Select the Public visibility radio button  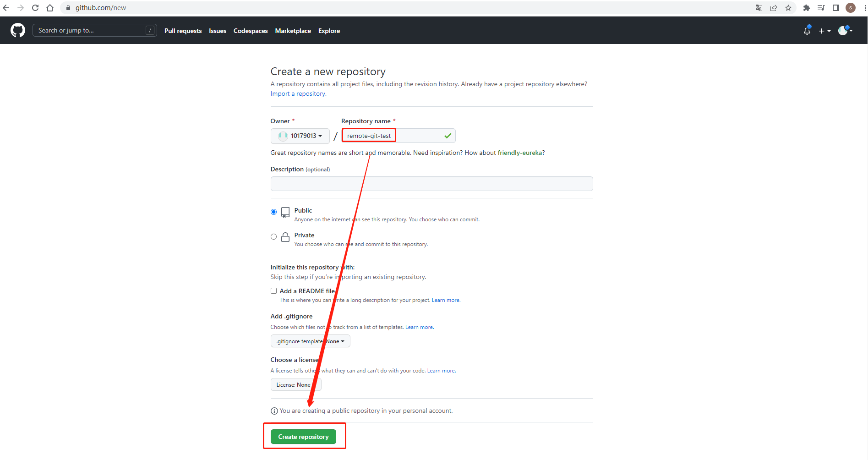273,212
